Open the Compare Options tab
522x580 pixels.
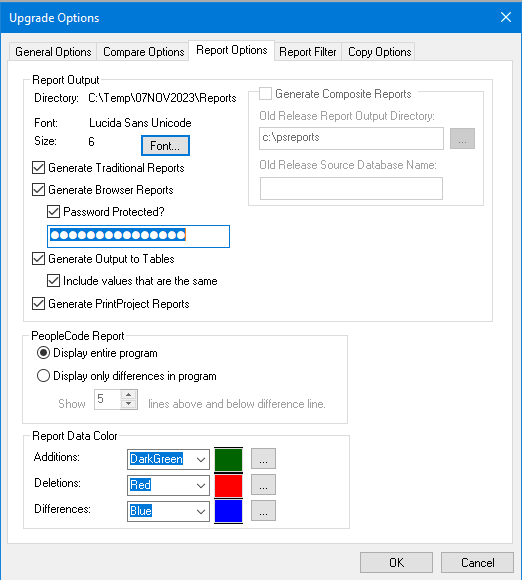point(144,51)
